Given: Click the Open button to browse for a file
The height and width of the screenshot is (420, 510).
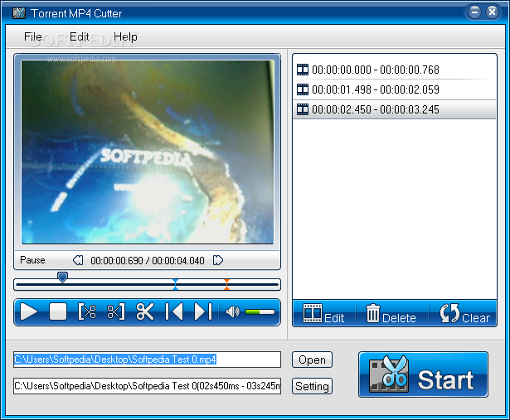Looking at the screenshot, I should 312,360.
